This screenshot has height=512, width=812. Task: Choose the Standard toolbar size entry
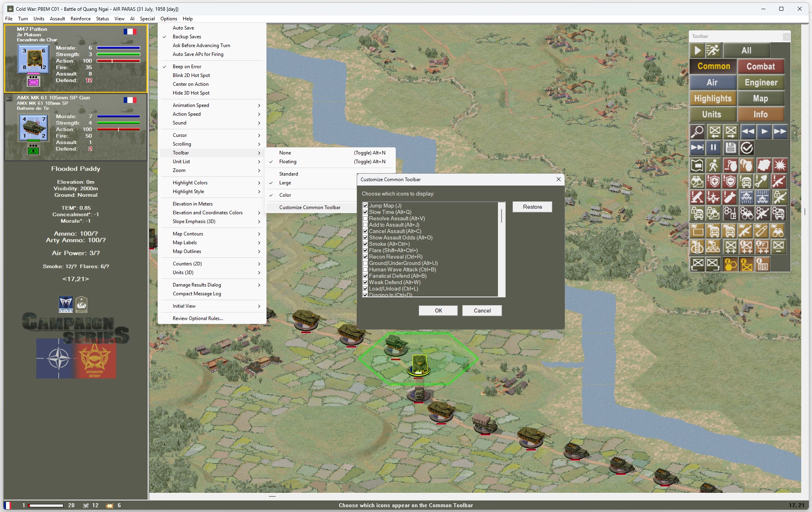pyautogui.click(x=311, y=174)
